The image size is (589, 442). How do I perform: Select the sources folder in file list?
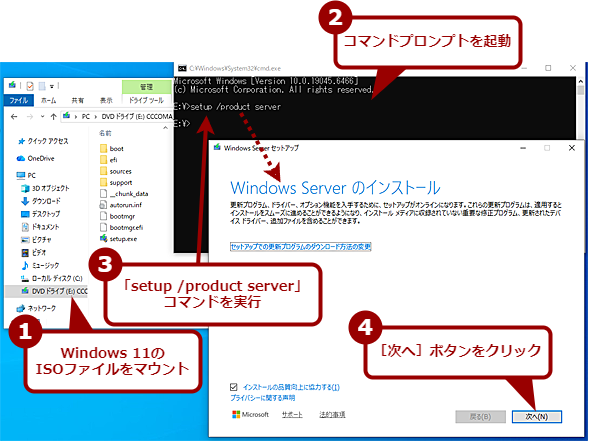116,171
